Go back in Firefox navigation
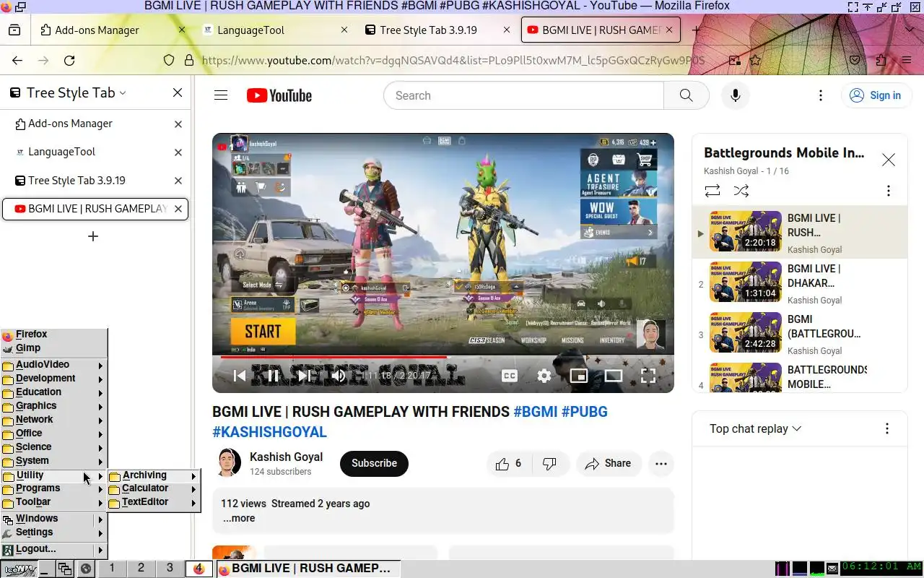 pos(17,61)
